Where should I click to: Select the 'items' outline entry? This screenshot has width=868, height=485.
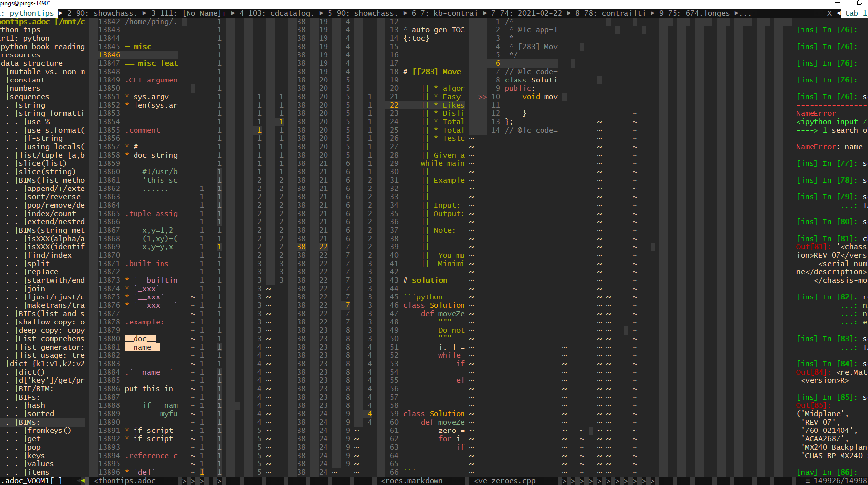point(38,472)
